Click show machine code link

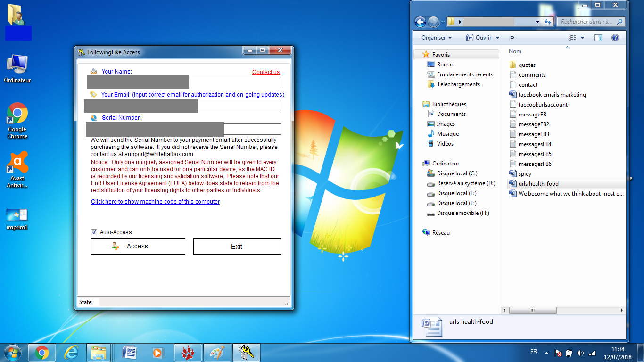pos(155,202)
